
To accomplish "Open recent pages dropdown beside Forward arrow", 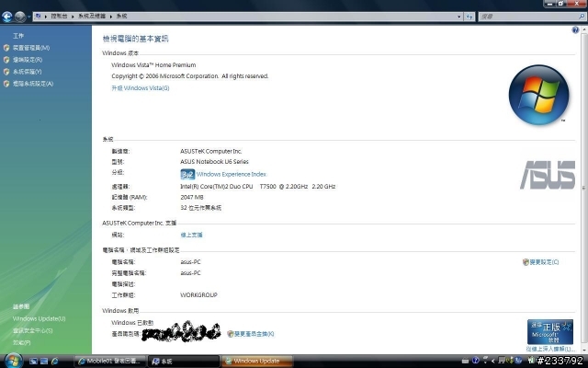I will coord(29,17).
